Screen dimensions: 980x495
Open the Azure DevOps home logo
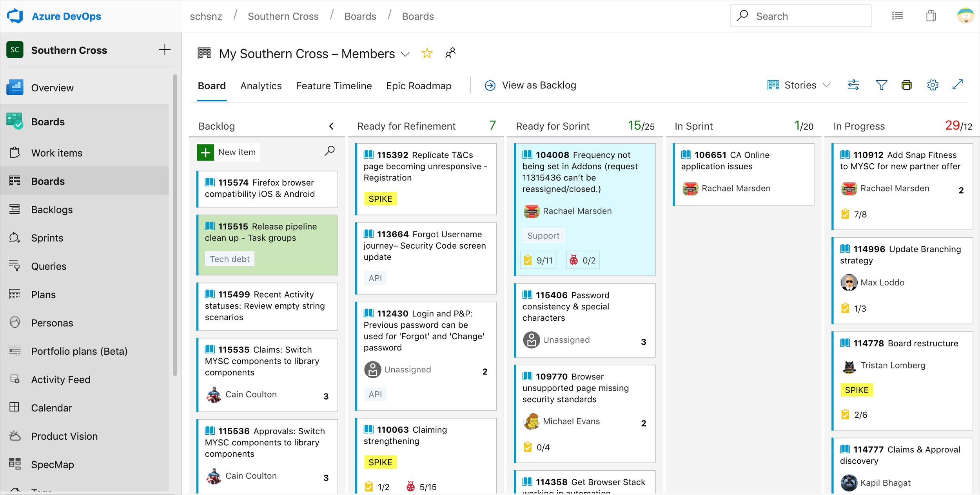16,16
